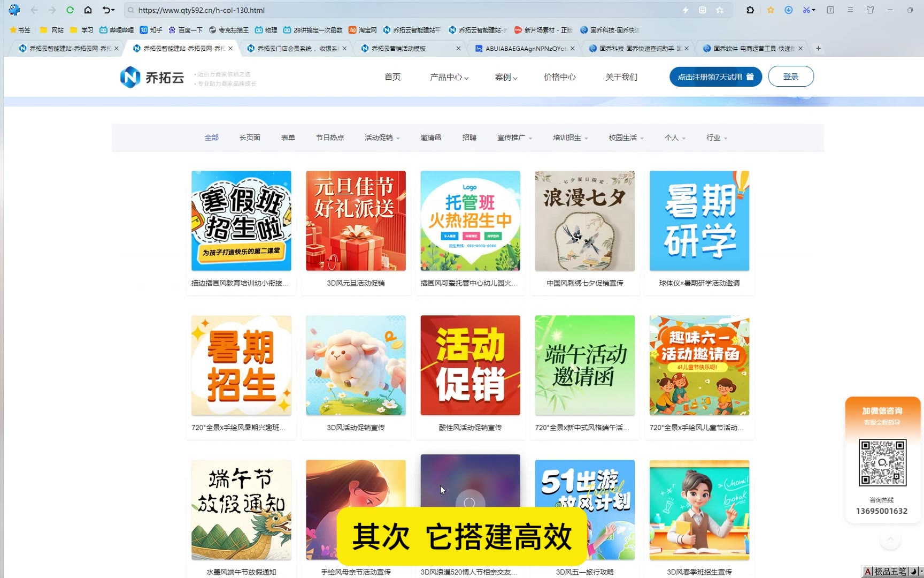This screenshot has height=578, width=924.
Task: Open the 暑期研学 template thumbnail
Action: coord(699,220)
